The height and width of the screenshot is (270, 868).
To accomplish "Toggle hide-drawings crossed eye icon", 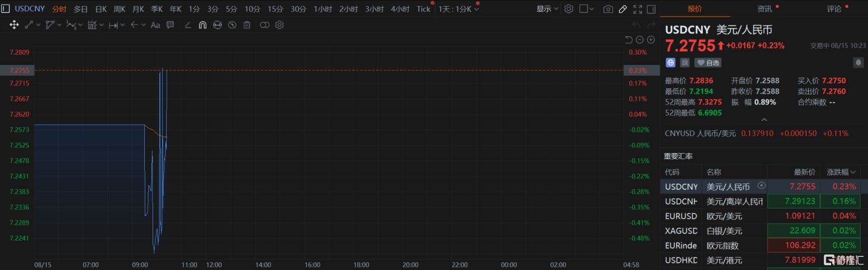I will [232, 25].
